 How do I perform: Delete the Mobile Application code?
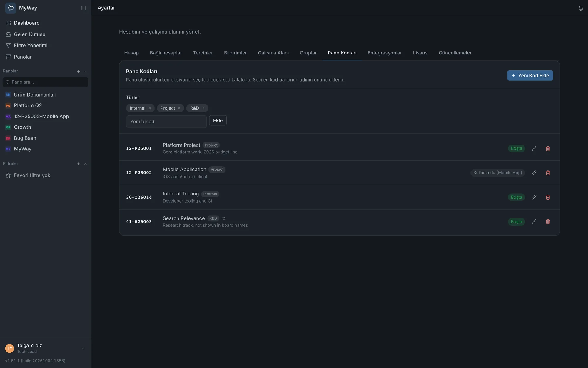(x=548, y=173)
